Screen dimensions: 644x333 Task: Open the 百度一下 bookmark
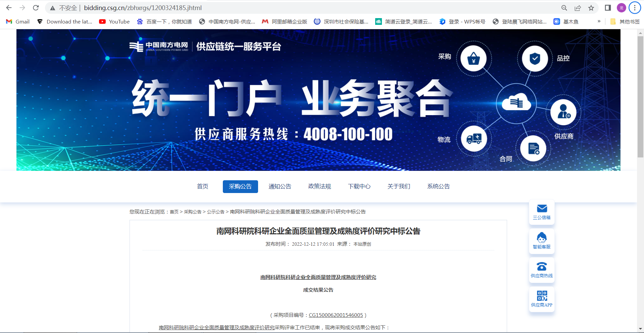(164, 21)
